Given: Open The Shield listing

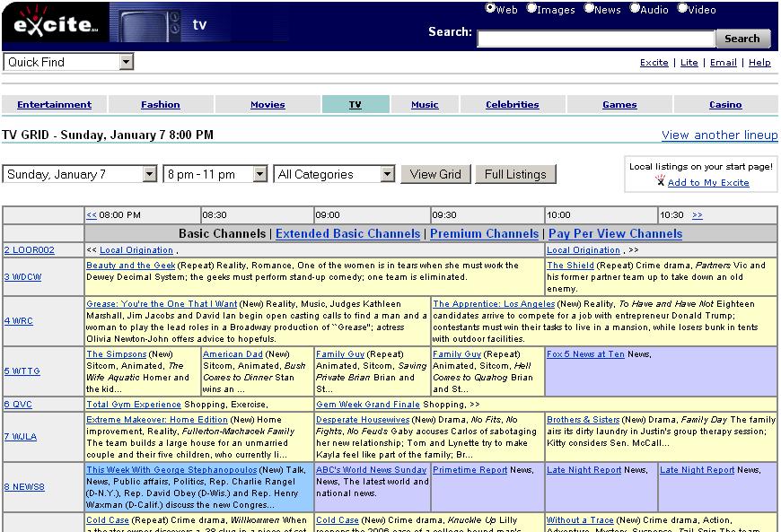Looking at the screenshot, I should [570, 266].
